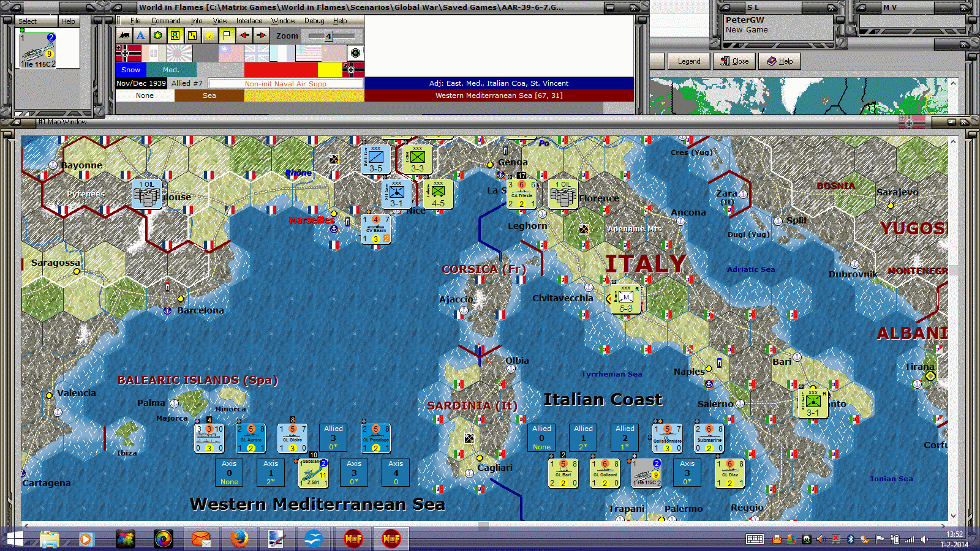Click the Legend button
This screenshot has height=551, width=980.
coord(688,61)
